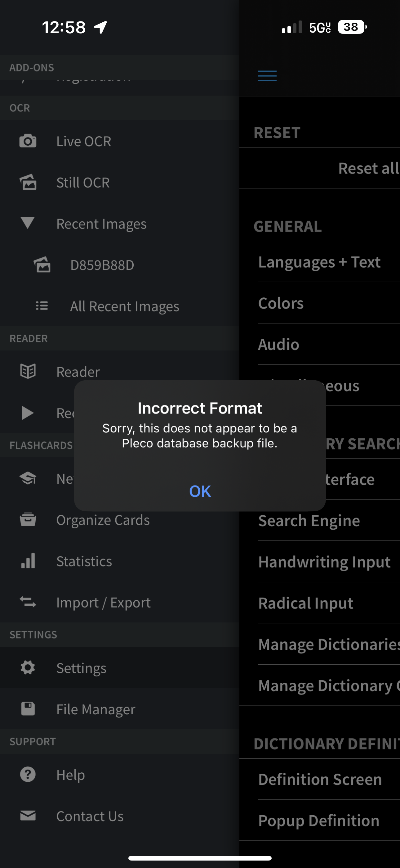The image size is (400, 868).
Task: Tap the hamburger menu icon
Action: 267,76
